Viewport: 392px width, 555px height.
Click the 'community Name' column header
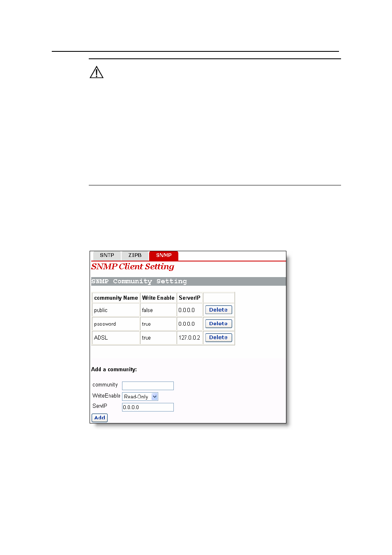(x=116, y=298)
